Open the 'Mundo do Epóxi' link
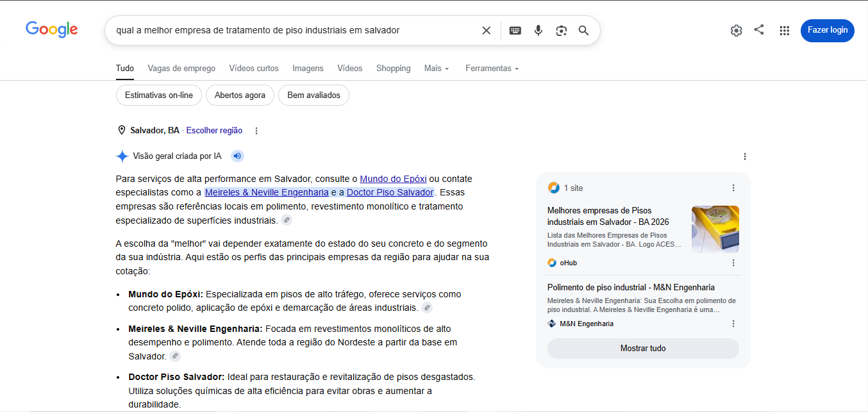The width and height of the screenshot is (868, 412). click(x=393, y=179)
